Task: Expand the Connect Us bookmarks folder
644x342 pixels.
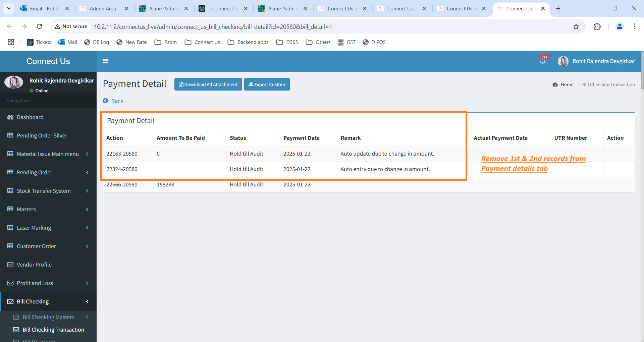Action: tap(202, 42)
